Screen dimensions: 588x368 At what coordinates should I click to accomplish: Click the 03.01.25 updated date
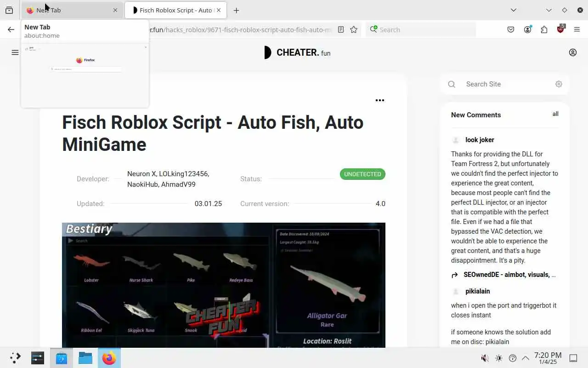208,204
